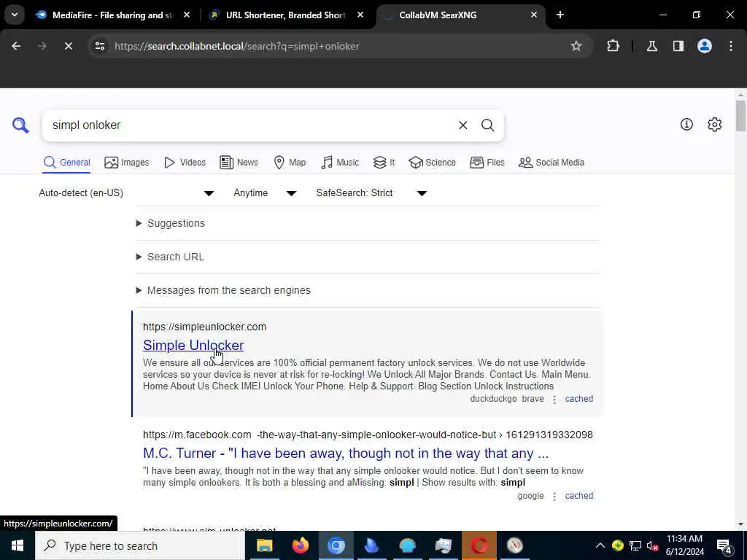Open the Windows Start menu
This screenshot has height=560, width=747.
[18, 545]
